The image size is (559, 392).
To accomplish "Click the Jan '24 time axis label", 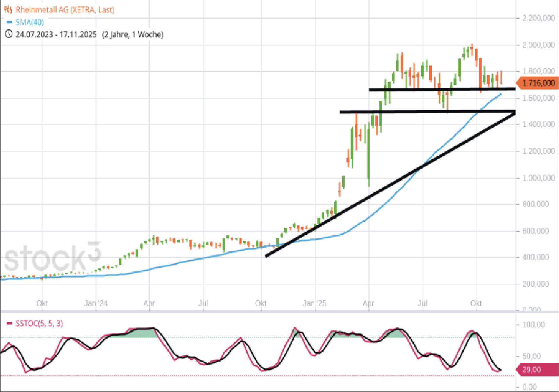I will pyautogui.click(x=96, y=303).
